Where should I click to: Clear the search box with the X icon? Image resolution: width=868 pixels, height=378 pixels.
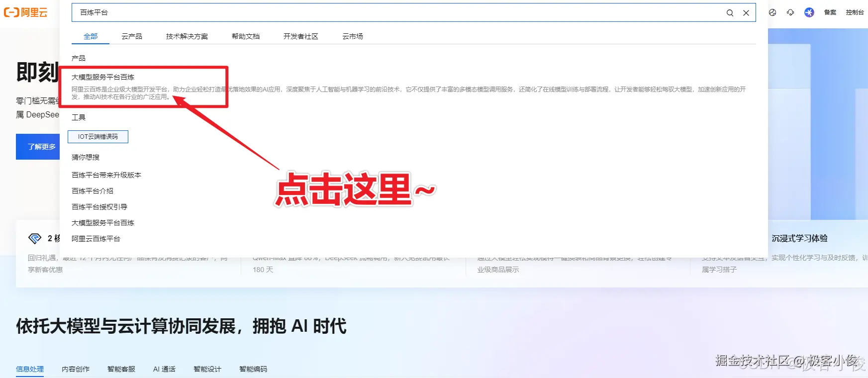746,13
